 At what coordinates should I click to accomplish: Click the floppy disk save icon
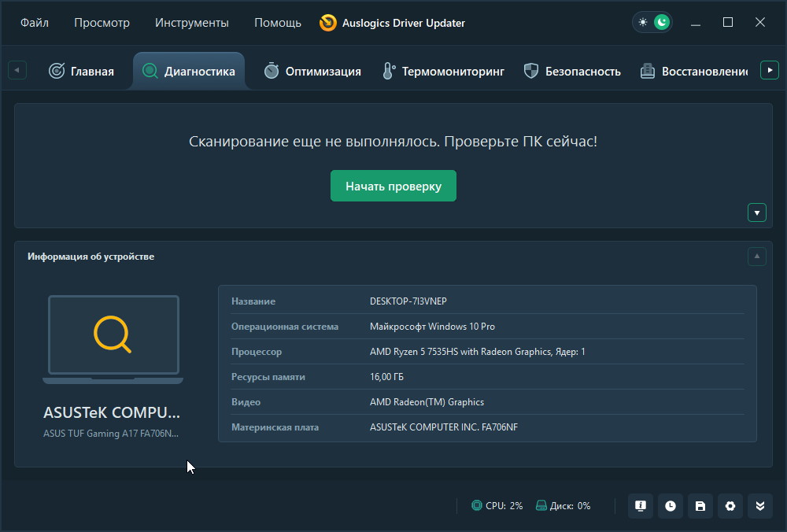(700, 506)
